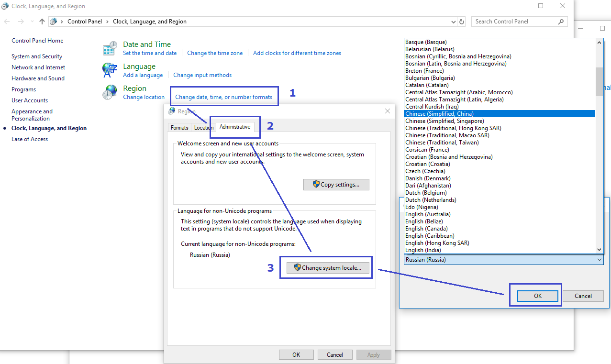Click Change system locale button
Image resolution: width=611 pixels, height=364 pixels.
pyautogui.click(x=328, y=268)
